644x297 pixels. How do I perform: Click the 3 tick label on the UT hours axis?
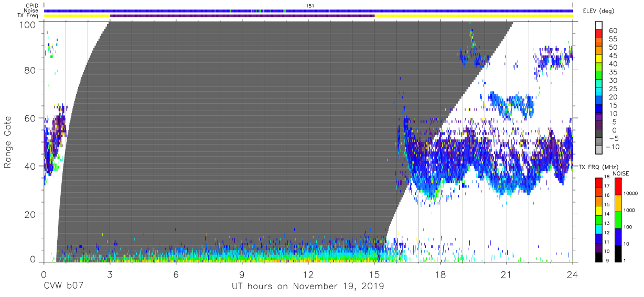click(x=110, y=274)
